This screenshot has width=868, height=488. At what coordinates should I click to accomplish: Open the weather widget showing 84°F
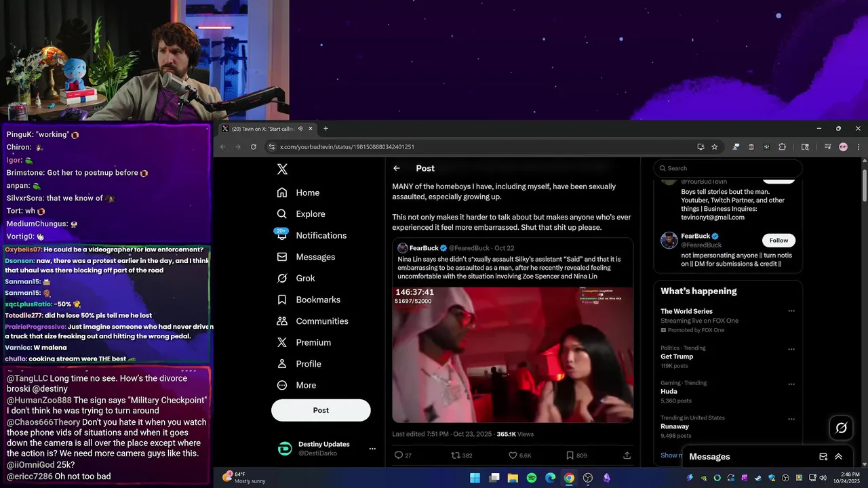pos(243,477)
